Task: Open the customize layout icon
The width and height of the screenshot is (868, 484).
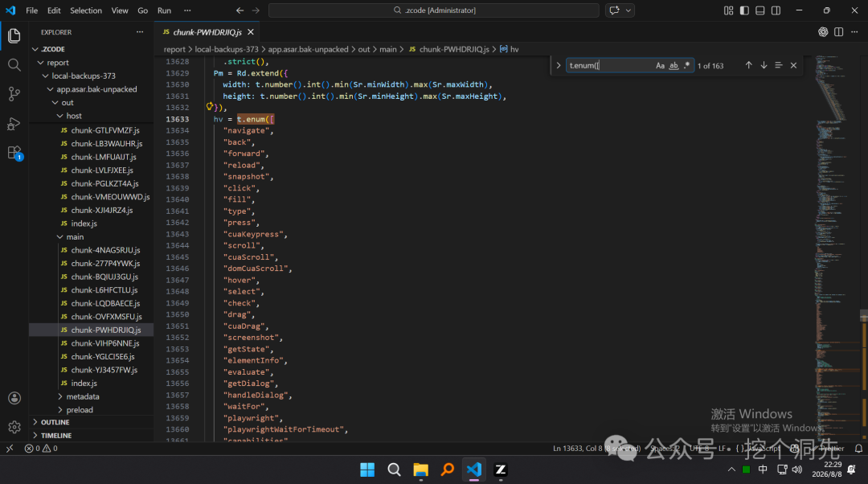Action: (x=728, y=10)
